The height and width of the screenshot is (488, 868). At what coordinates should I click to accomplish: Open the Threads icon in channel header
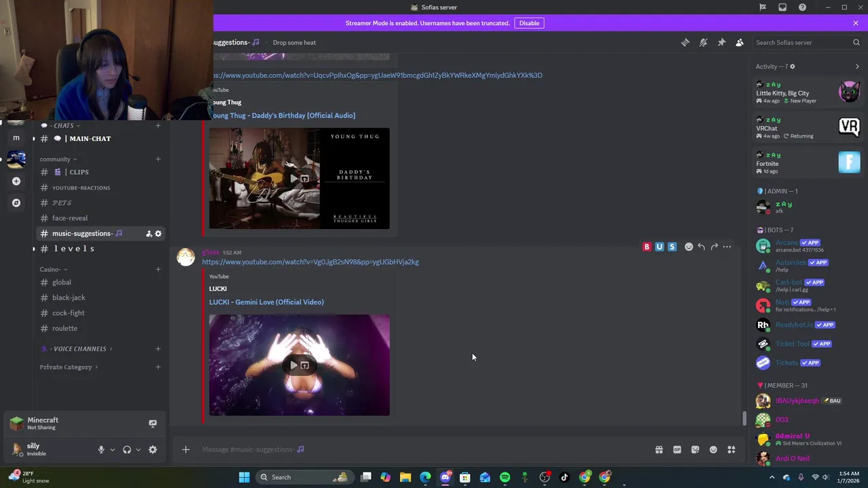pyautogui.click(x=685, y=42)
